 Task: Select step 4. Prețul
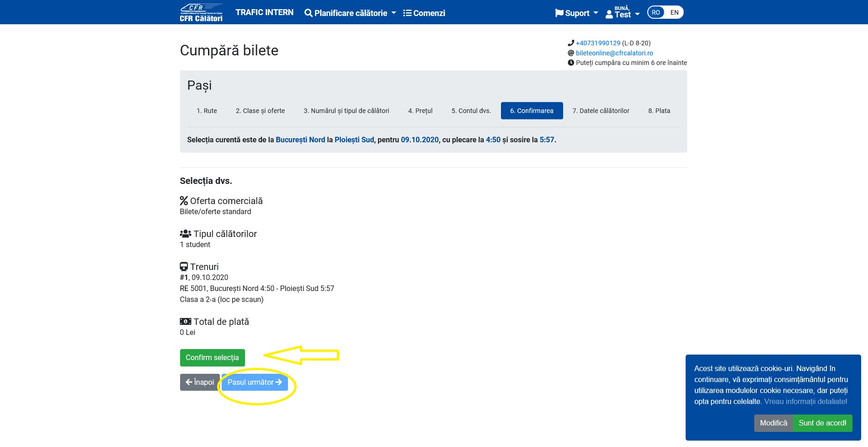click(x=421, y=111)
